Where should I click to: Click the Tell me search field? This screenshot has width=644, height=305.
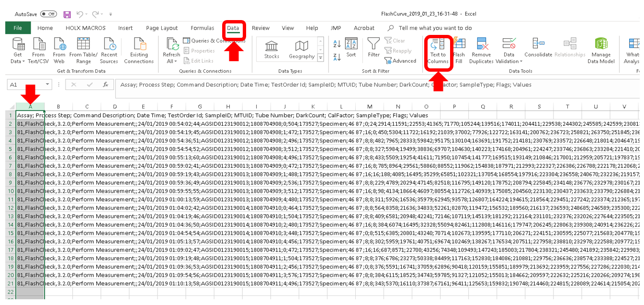(x=435, y=28)
